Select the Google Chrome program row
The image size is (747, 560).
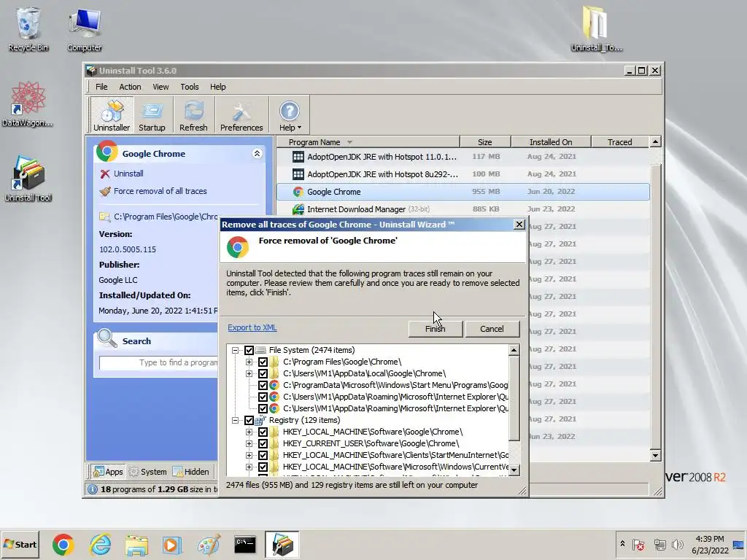pyautogui.click(x=462, y=192)
